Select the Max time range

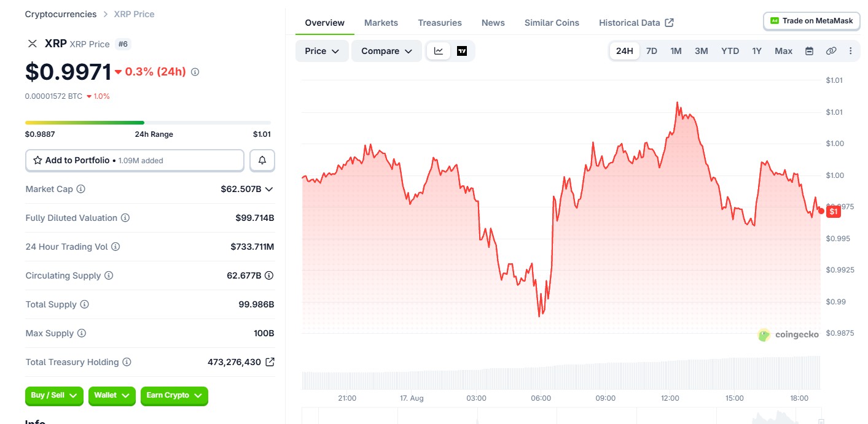pos(783,51)
